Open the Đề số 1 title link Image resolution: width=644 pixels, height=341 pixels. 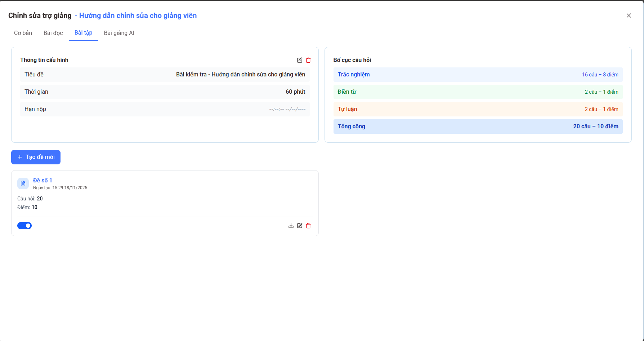(x=43, y=180)
